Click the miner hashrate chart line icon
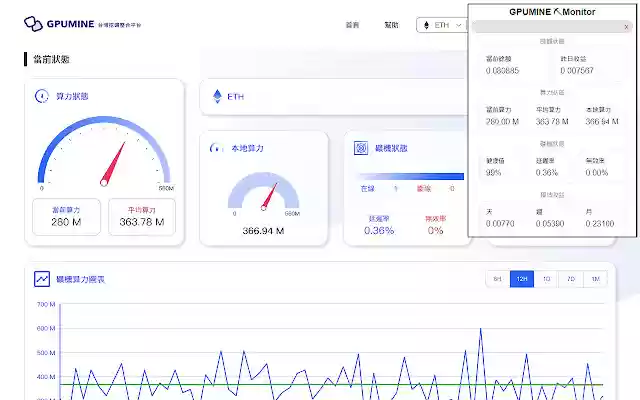The width and height of the screenshot is (640, 400). click(x=42, y=279)
